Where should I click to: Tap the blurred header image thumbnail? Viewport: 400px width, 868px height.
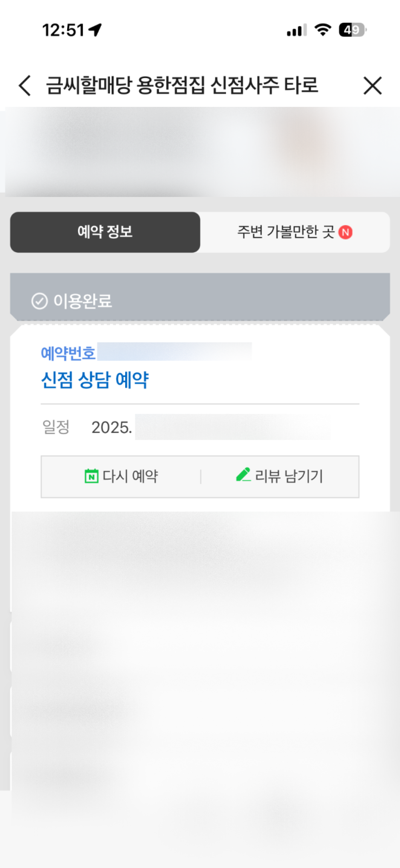click(200, 152)
